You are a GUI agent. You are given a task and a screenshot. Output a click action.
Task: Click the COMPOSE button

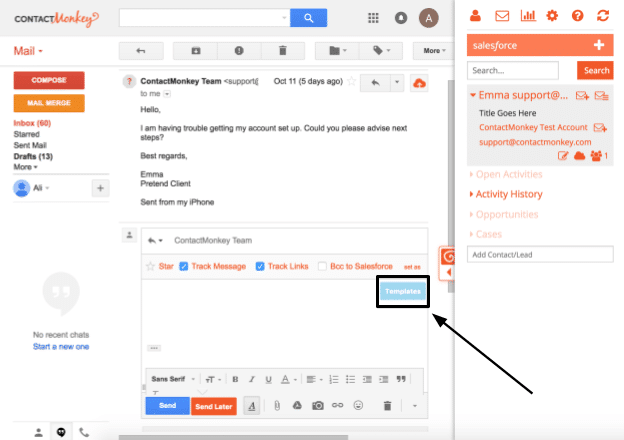pyautogui.click(x=49, y=80)
